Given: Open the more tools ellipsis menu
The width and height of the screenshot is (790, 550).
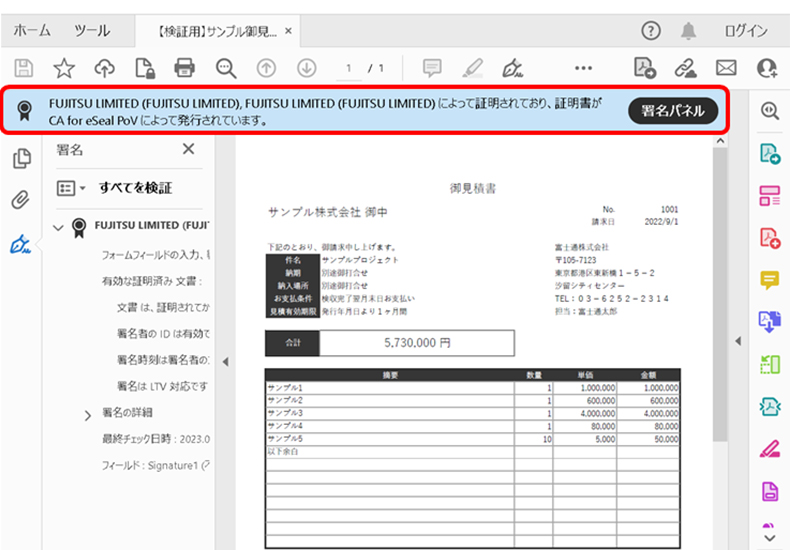Looking at the screenshot, I should (x=583, y=68).
